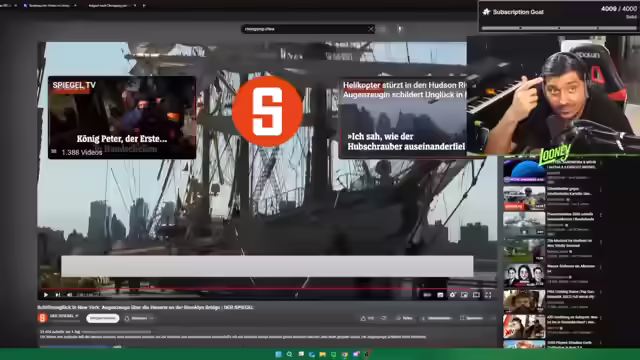The width and height of the screenshot is (640, 360).
Task: Mute the video player volume icon
Action: coord(69,295)
